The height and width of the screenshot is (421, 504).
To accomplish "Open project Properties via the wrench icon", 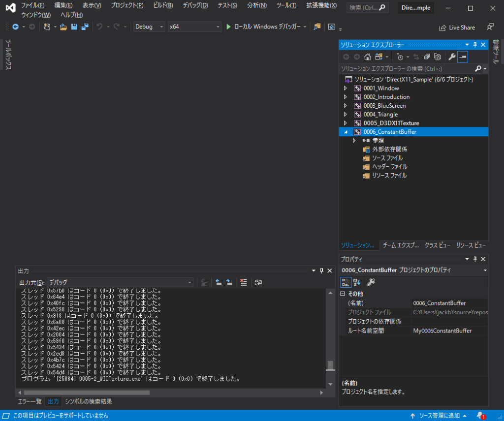I will 452,57.
